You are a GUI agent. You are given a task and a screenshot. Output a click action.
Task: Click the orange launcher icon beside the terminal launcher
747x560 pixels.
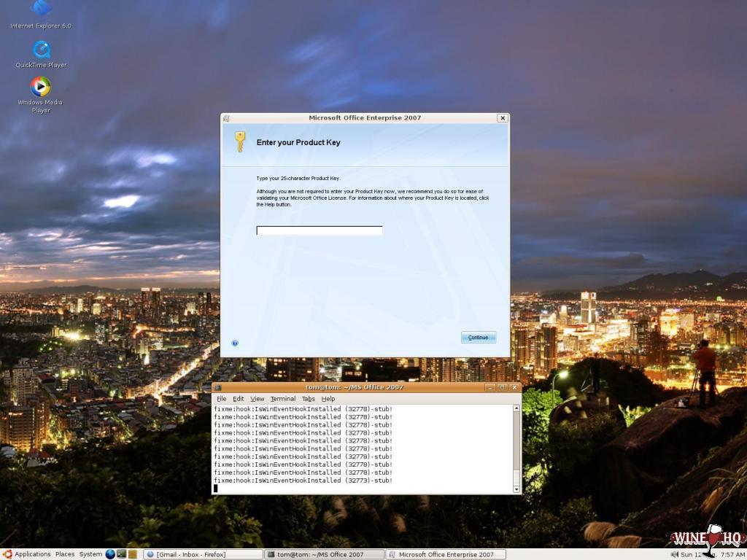133,554
